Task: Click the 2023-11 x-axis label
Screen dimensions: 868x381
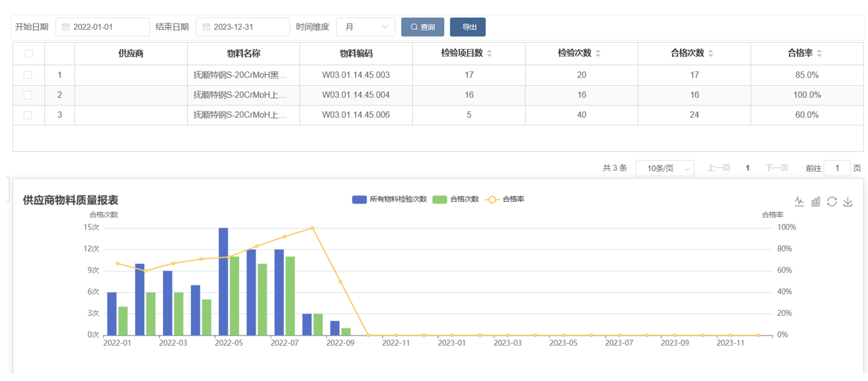Action: click(x=730, y=342)
